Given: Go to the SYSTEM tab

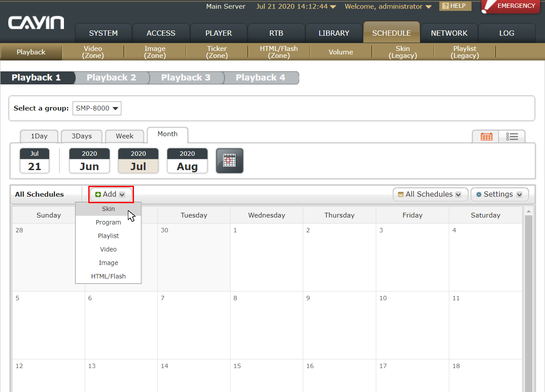Looking at the screenshot, I should pyautogui.click(x=104, y=33).
